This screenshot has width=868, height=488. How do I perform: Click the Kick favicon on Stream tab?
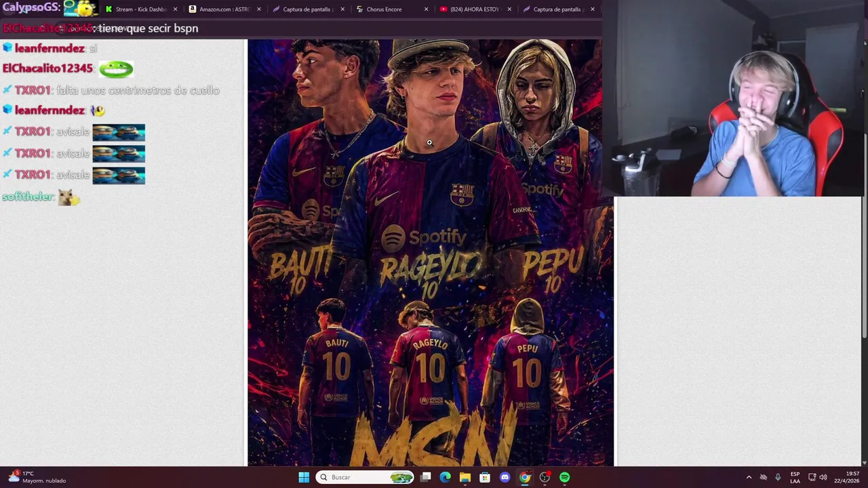109,9
